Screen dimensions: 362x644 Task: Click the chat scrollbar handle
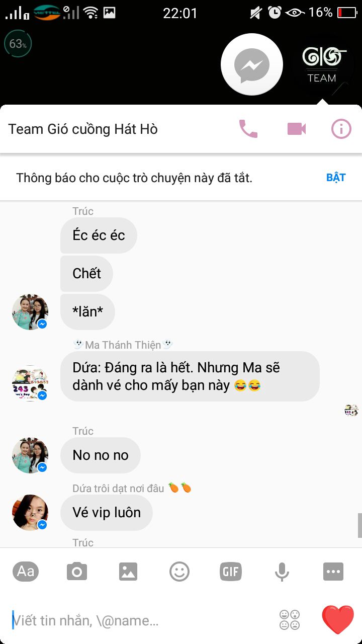359,525
